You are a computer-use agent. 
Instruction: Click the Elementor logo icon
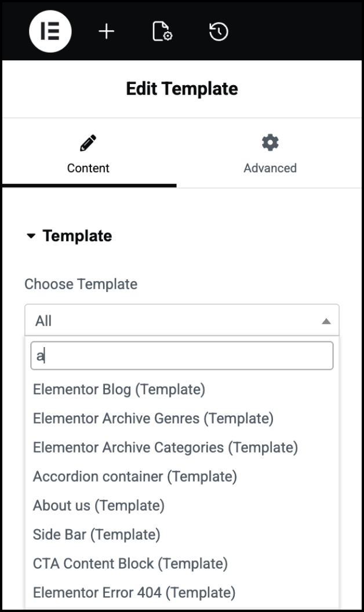click(50, 32)
